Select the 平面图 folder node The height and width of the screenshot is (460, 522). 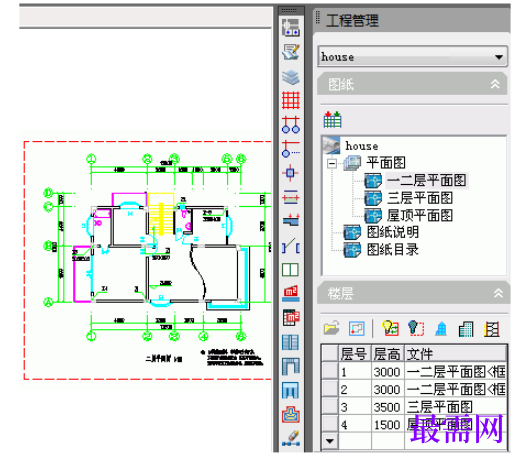coord(386,163)
